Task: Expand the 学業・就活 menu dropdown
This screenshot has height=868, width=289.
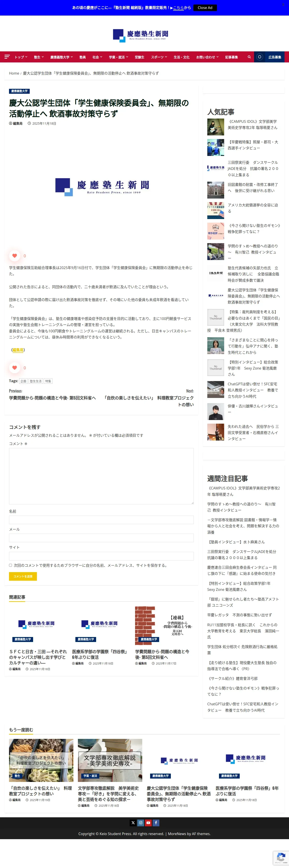Action: [118, 57]
